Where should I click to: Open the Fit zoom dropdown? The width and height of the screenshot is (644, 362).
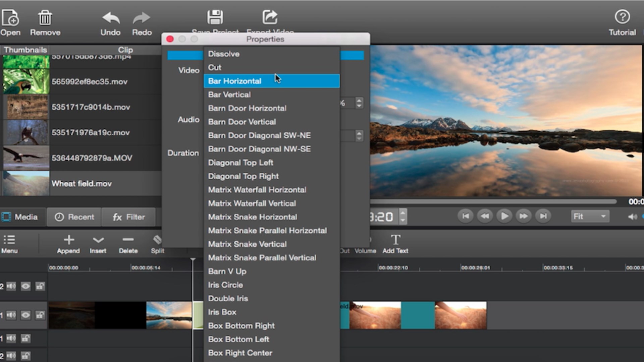coord(590,217)
